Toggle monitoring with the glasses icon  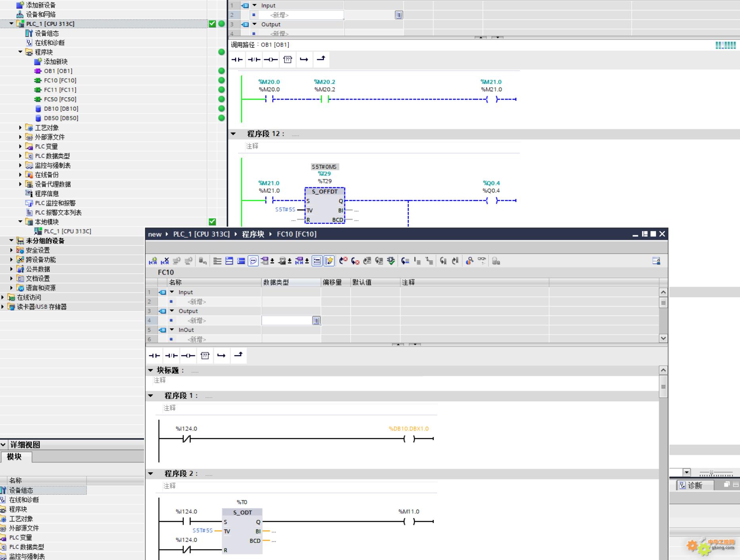click(x=482, y=261)
